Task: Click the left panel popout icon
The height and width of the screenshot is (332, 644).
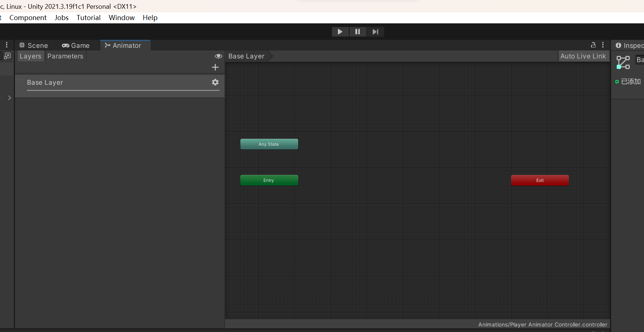Action: pos(7,56)
